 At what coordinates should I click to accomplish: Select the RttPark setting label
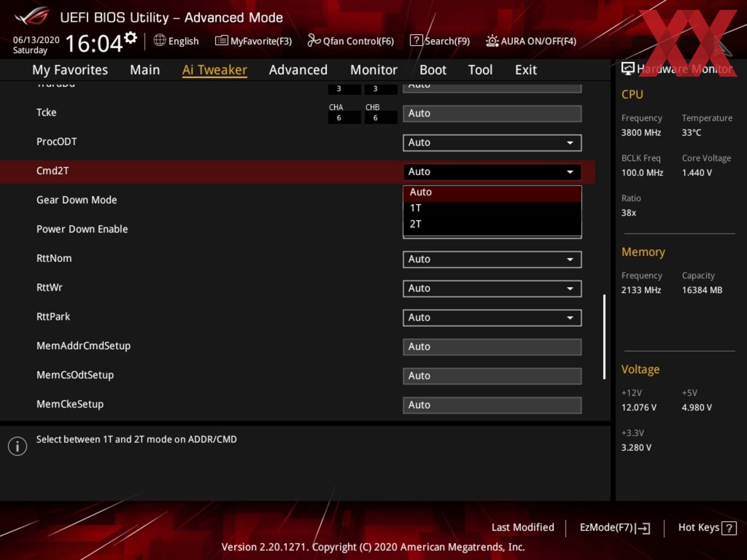pos(53,317)
